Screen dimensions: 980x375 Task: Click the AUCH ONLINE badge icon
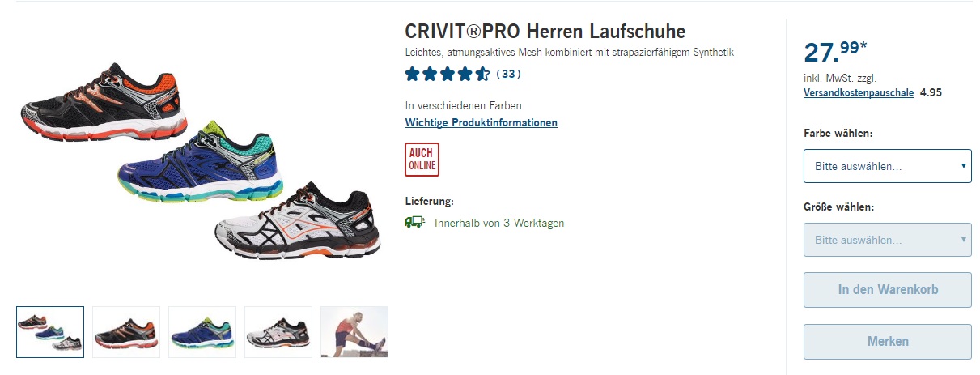pyautogui.click(x=422, y=159)
